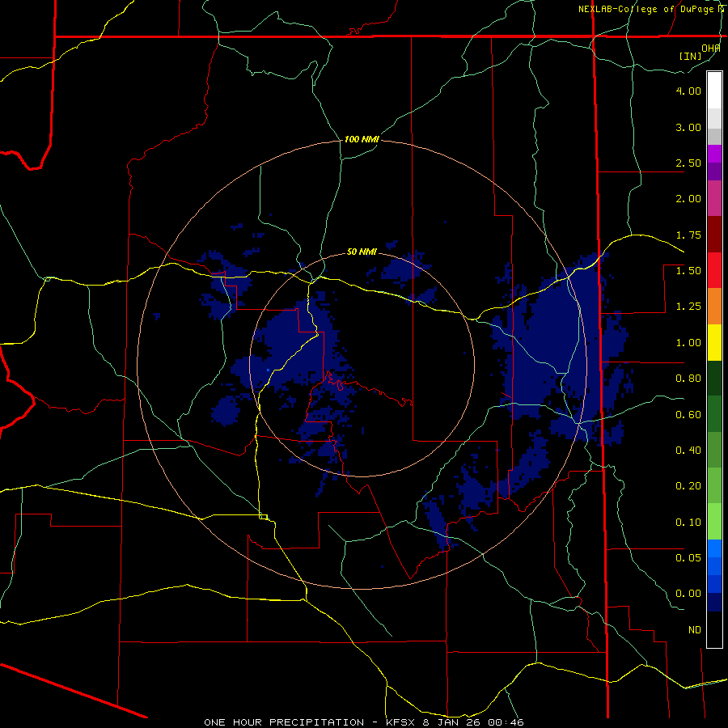Click the light green 0.20 legend swatch
This screenshot has width=728, height=728.
click(x=714, y=485)
